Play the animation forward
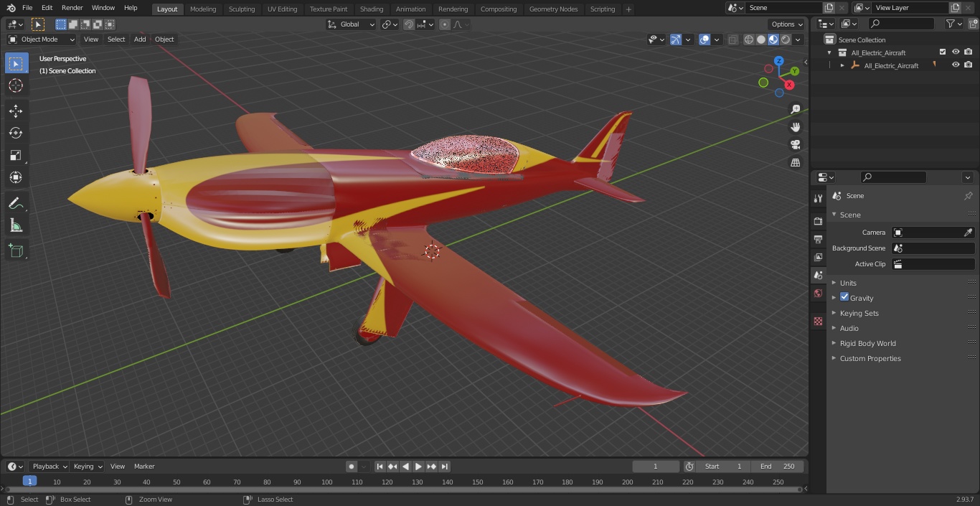This screenshot has height=506, width=980. pos(418,467)
